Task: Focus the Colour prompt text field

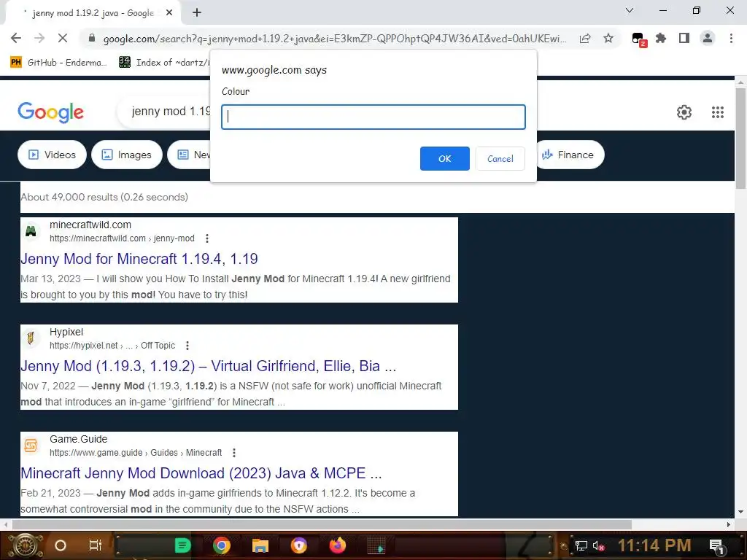Action: pos(373,117)
